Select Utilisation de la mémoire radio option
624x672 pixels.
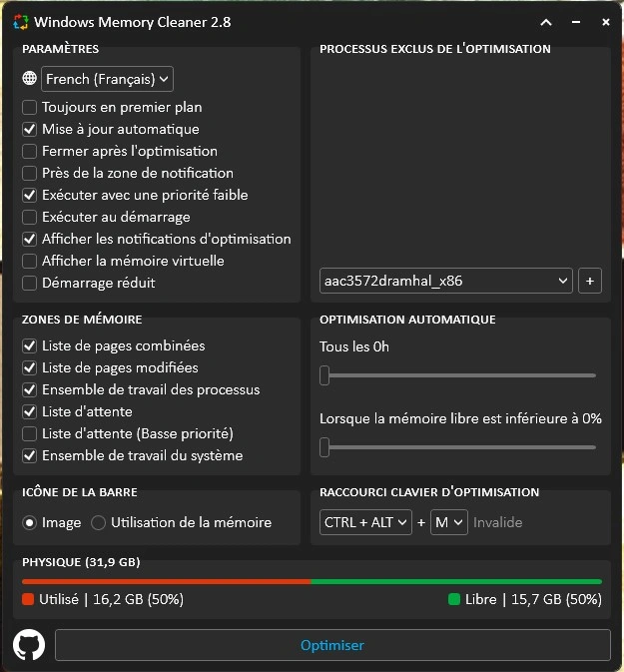coord(98,522)
